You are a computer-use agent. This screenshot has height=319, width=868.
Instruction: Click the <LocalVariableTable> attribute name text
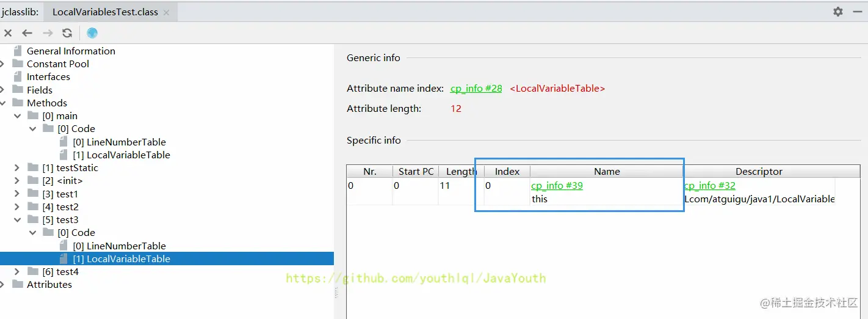(x=557, y=89)
